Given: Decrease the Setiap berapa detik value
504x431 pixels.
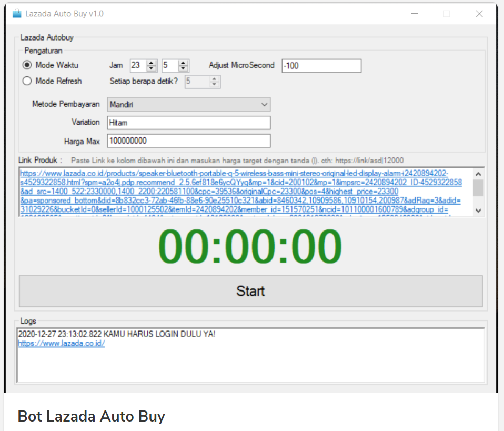Looking at the screenshot, I should 214,85.
